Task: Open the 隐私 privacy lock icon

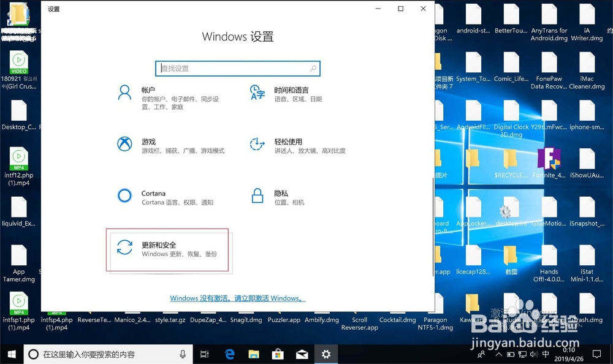Action: click(257, 195)
